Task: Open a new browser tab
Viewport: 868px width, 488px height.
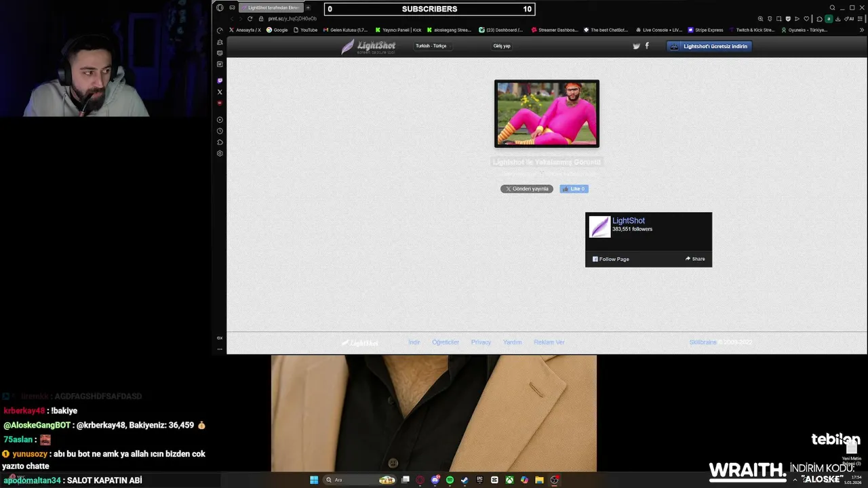Action: tap(308, 7)
